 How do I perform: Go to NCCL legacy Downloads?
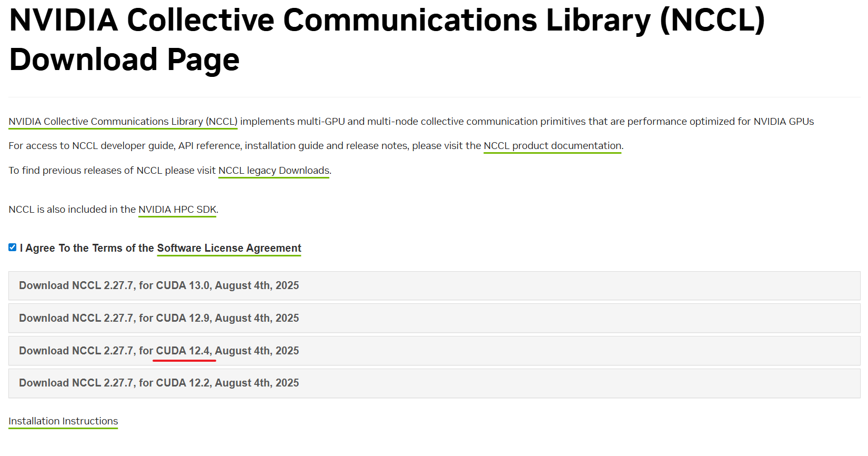tap(274, 171)
